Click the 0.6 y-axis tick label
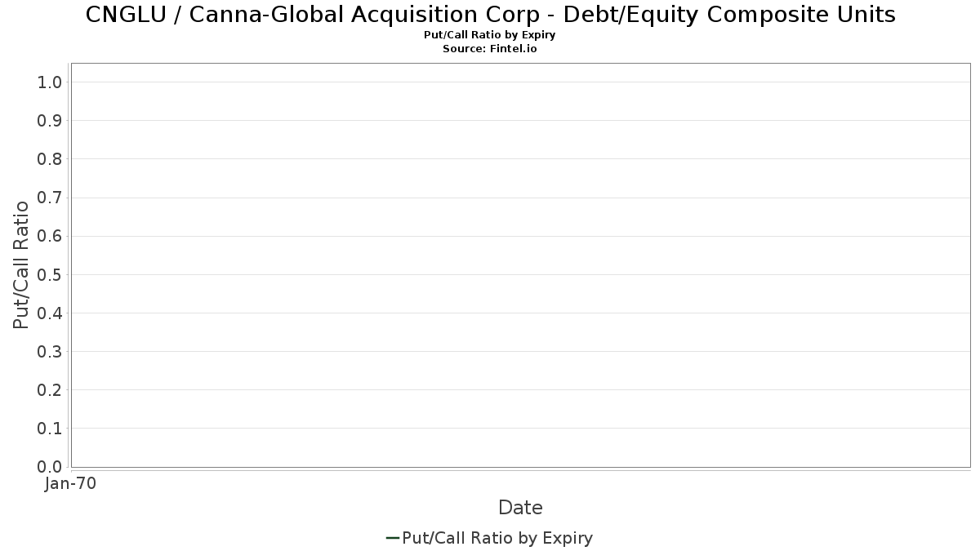The width and height of the screenshot is (980, 551). [51, 236]
